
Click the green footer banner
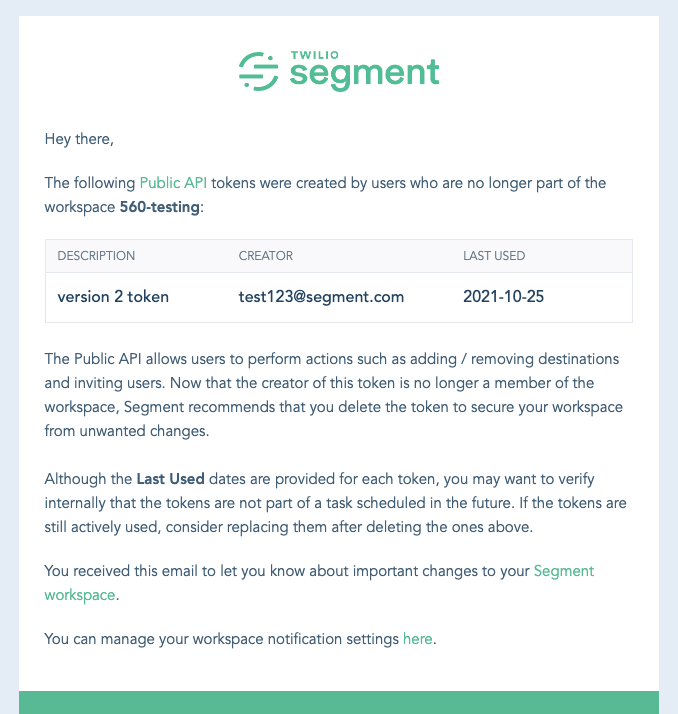coord(339,702)
